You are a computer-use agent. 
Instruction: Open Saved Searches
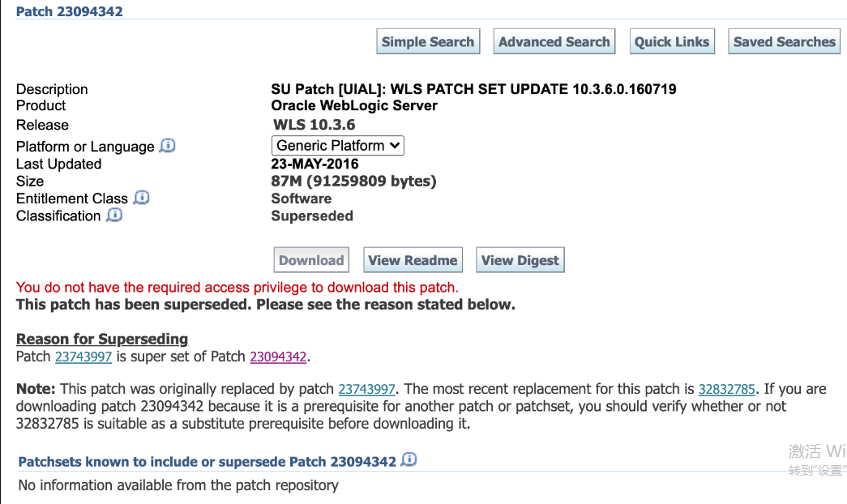coord(785,41)
